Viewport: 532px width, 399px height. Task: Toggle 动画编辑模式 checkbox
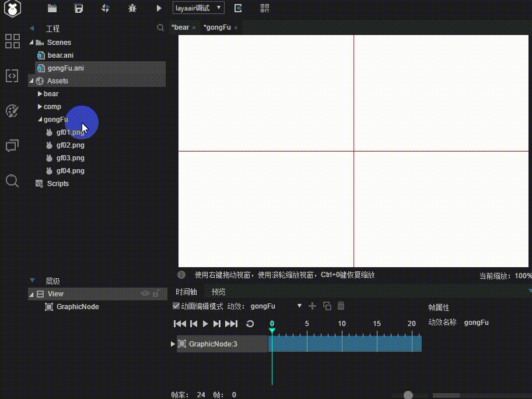coord(176,306)
